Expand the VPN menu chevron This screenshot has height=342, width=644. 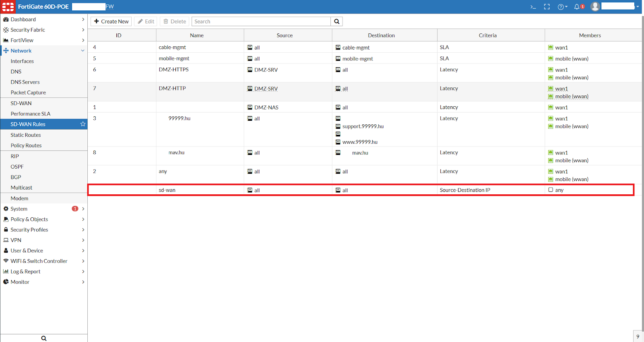pos(83,240)
